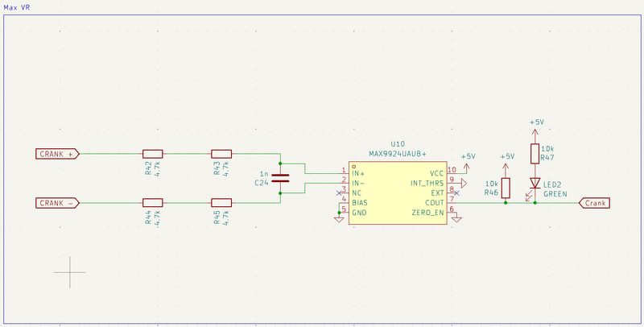The height and width of the screenshot is (327, 644).
Task: Click the wire between R44 and R45
Action: 187,203
